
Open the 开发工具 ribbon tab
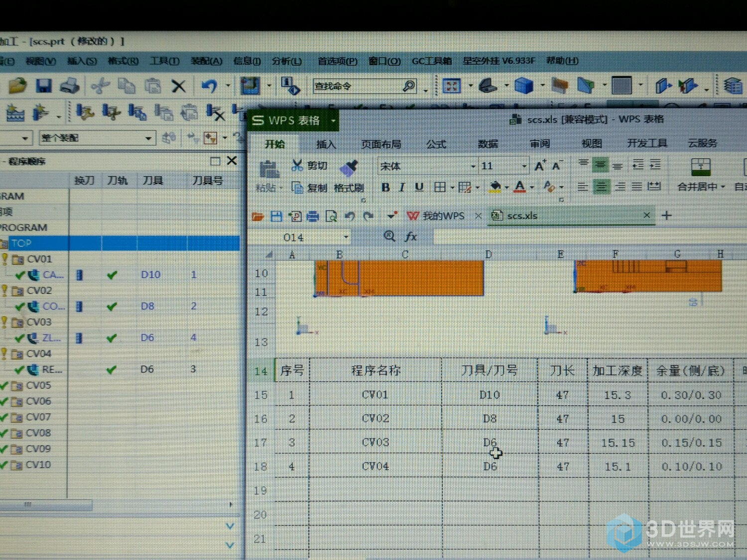(647, 143)
